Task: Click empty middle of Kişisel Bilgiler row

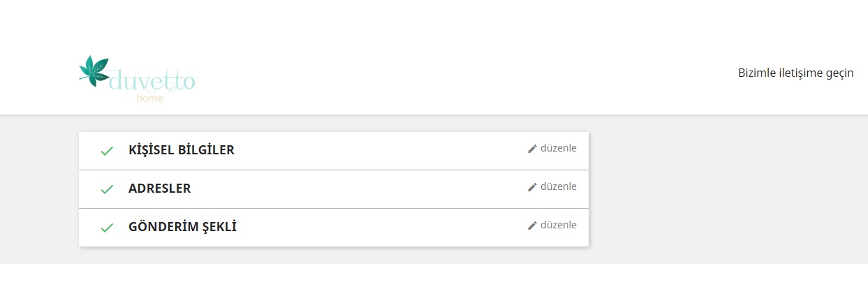Action: click(377, 151)
